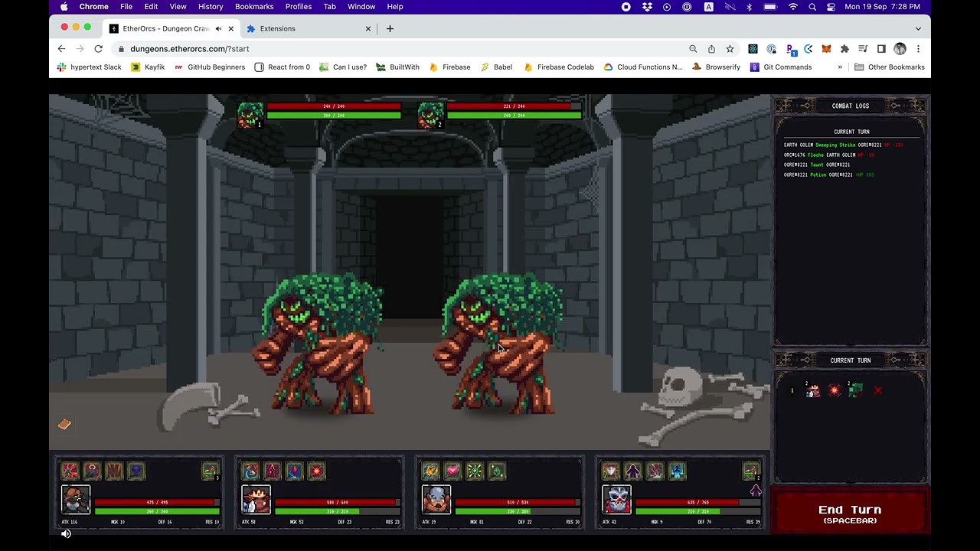The image size is (980, 551).
Task: Open the View menu
Action: 178,7
